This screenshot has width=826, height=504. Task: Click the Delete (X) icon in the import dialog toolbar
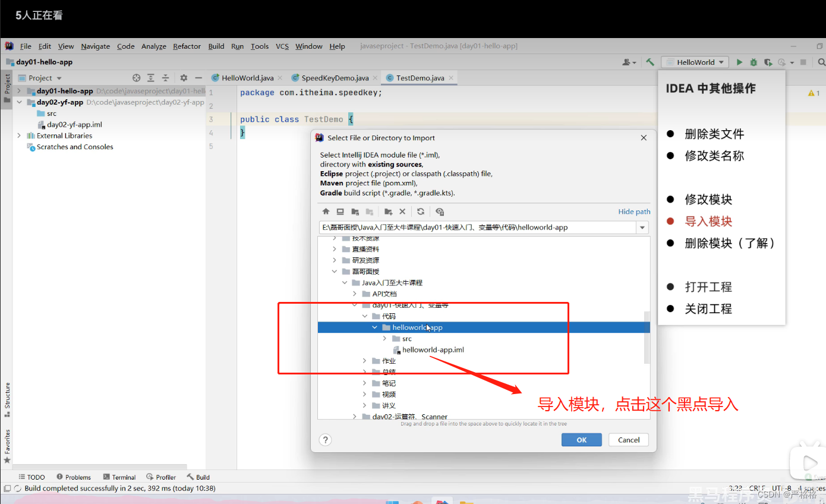[x=402, y=212]
